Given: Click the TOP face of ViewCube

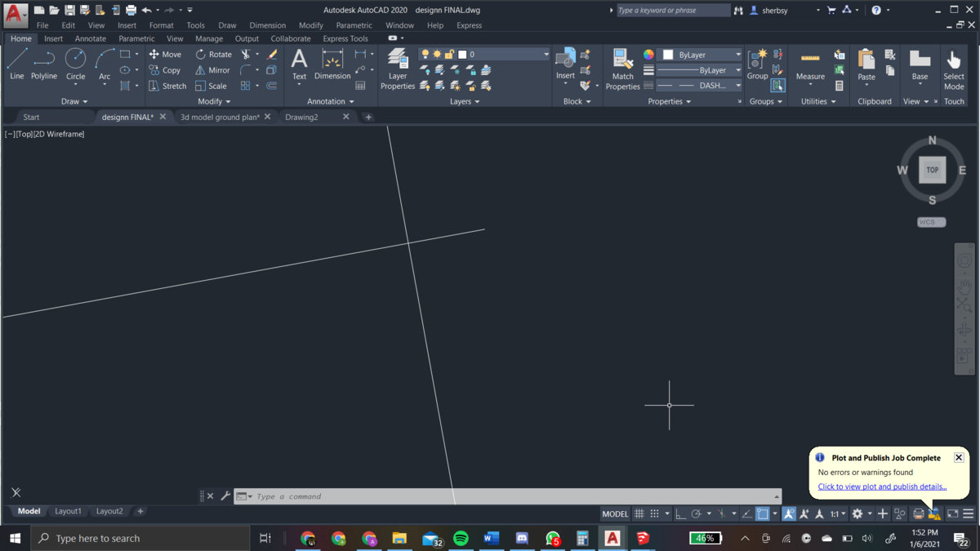Looking at the screenshot, I should pyautogui.click(x=932, y=170).
